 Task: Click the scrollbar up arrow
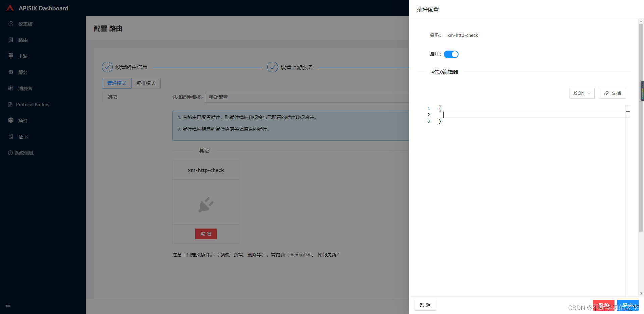pos(641,21)
